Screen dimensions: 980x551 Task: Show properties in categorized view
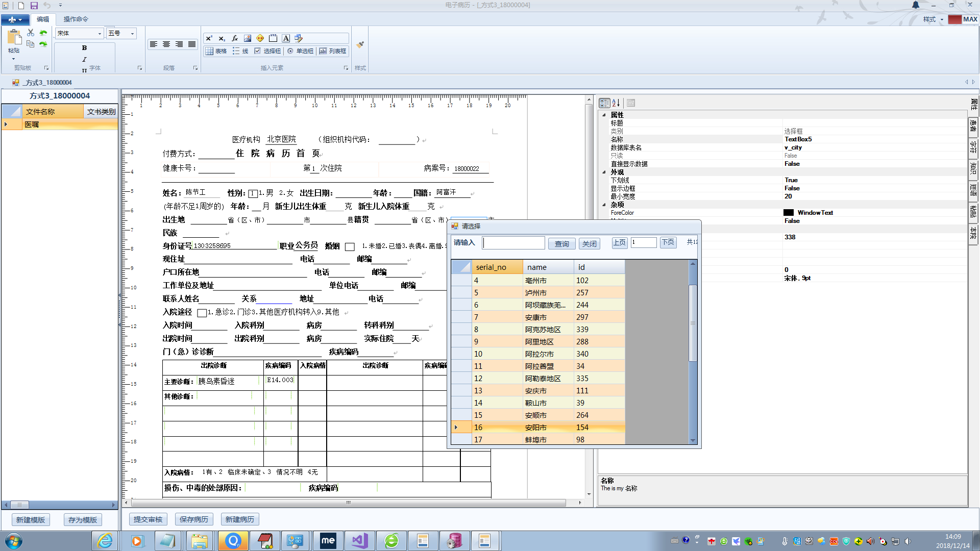tap(604, 103)
